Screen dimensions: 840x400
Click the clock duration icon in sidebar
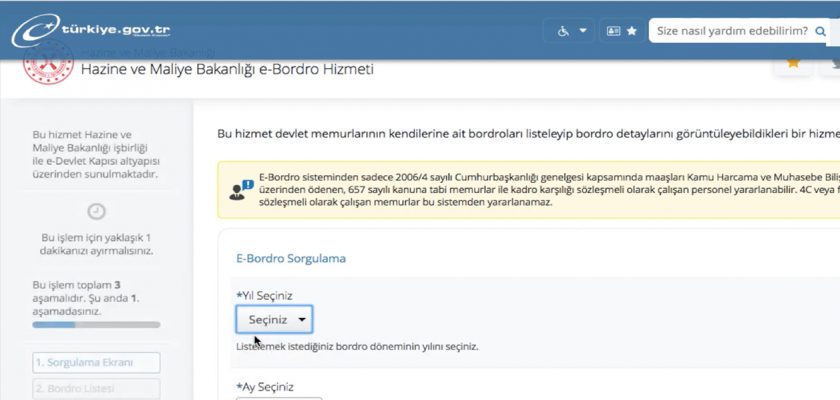pyautogui.click(x=97, y=211)
